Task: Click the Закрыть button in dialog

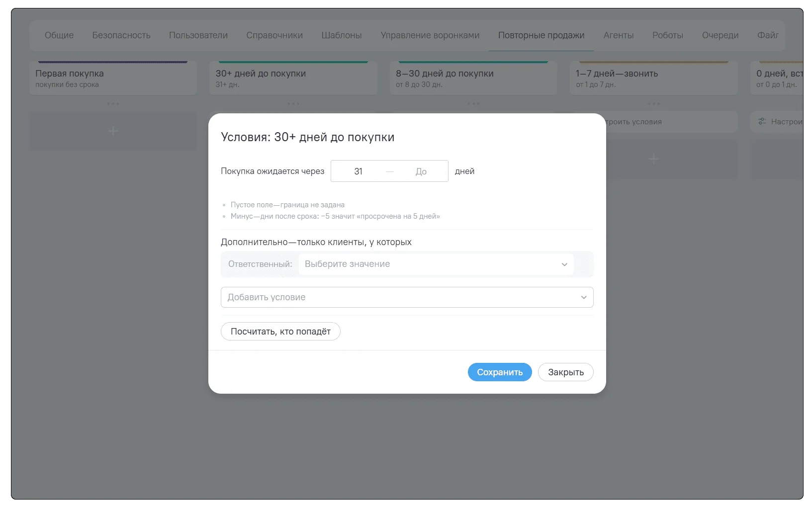Action: [565, 372]
